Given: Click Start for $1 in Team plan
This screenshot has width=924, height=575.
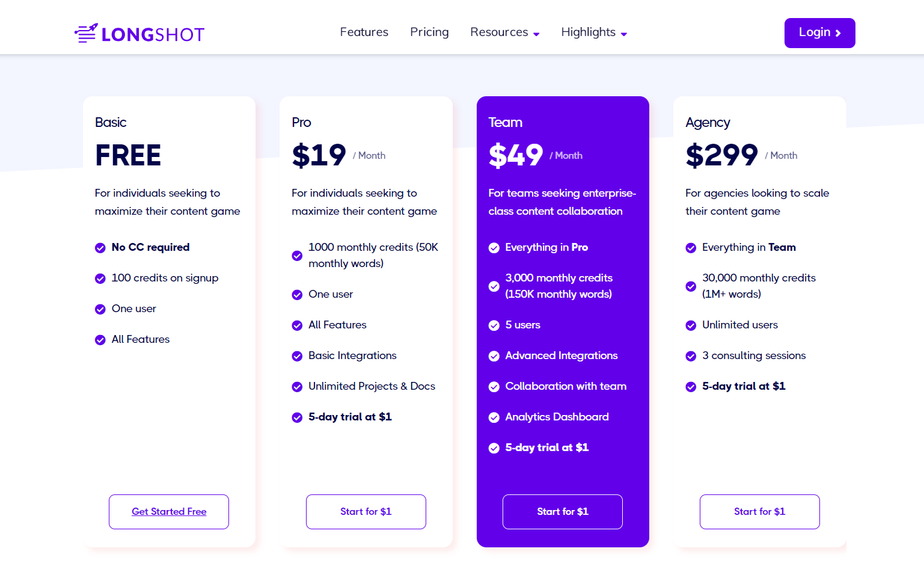Looking at the screenshot, I should click(563, 512).
